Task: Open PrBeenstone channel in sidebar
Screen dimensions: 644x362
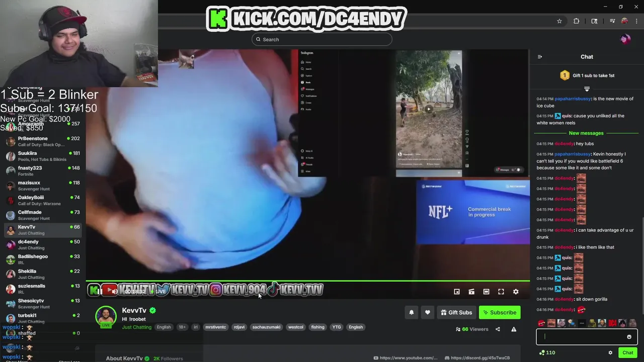Action: (x=43, y=141)
